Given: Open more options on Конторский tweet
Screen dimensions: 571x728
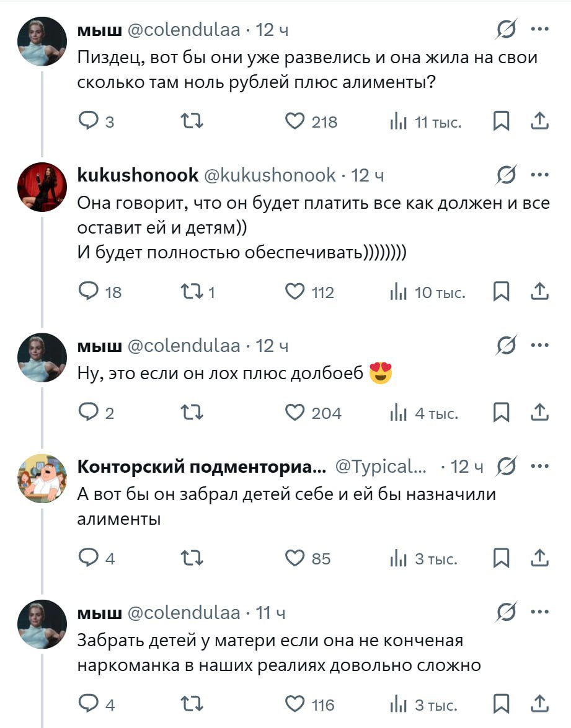Looking at the screenshot, I should (x=540, y=467).
